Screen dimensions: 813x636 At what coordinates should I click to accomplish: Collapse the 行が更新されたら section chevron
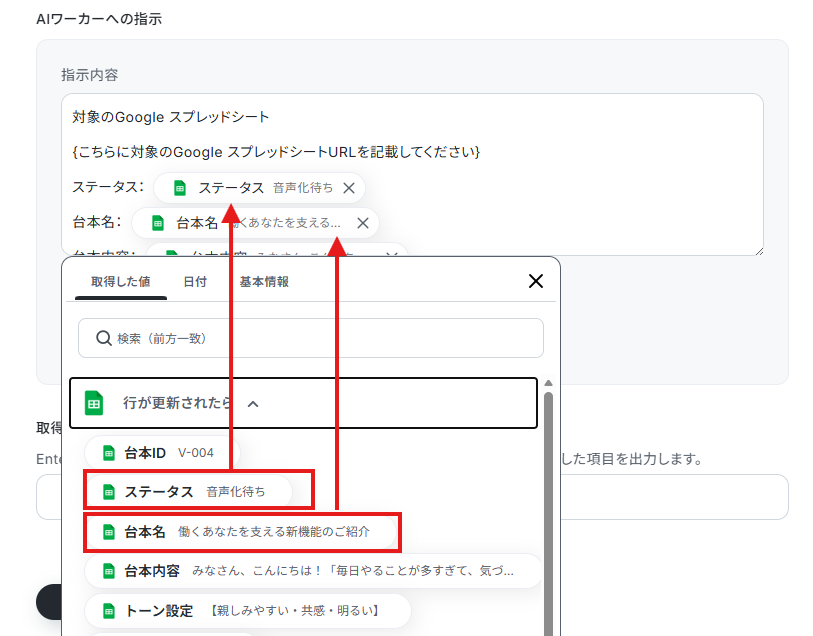(253, 404)
